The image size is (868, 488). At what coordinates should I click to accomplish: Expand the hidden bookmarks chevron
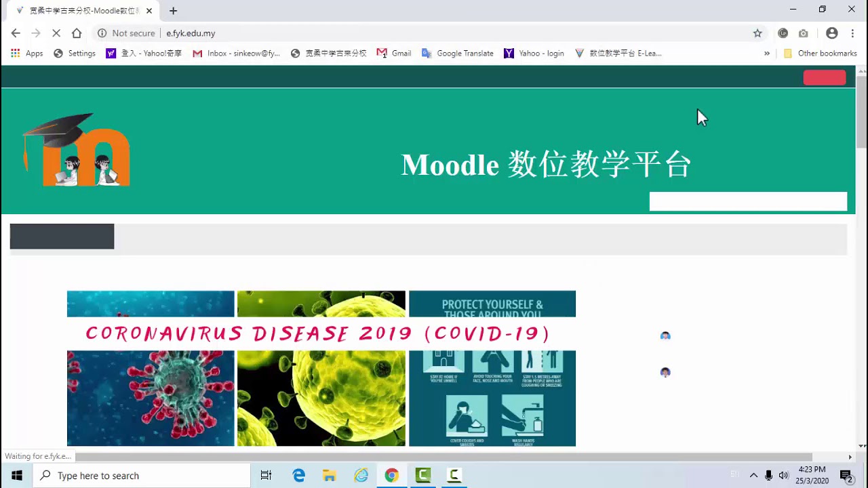point(767,53)
